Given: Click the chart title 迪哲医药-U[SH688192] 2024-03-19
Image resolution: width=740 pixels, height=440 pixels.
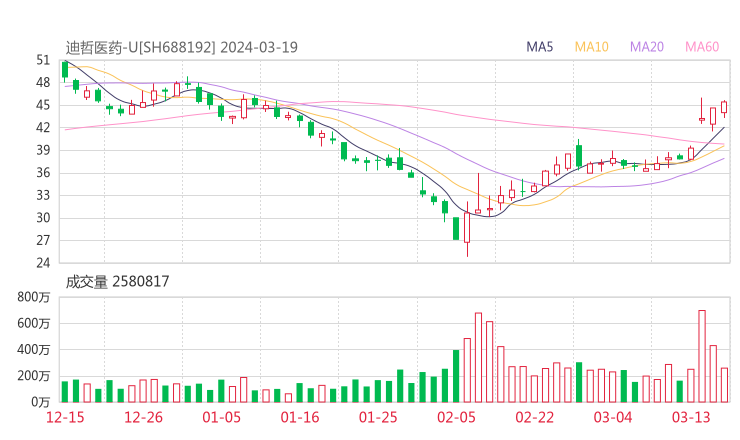Looking at the screenshot, I should point(182,47).
